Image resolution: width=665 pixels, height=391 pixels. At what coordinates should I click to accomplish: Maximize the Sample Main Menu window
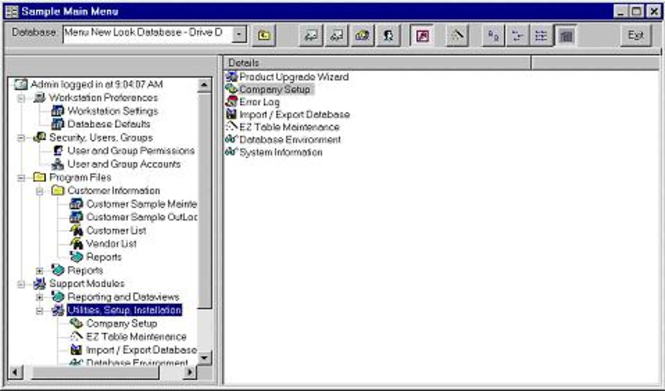636,11
